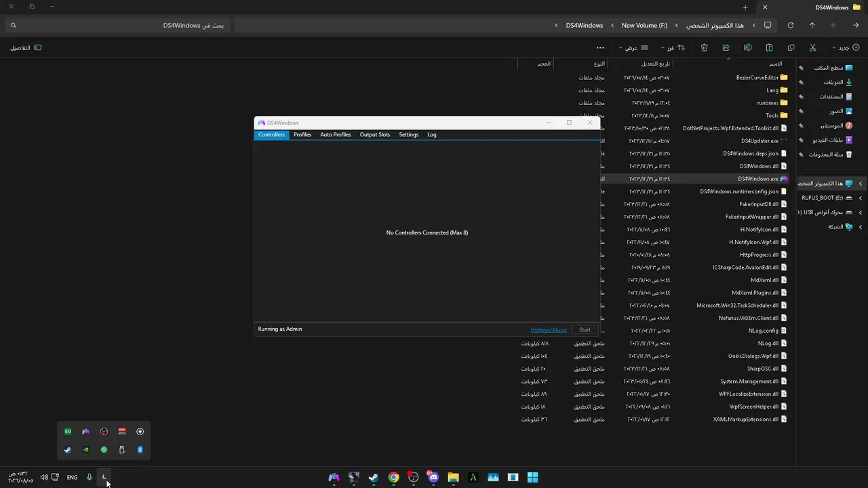Switch to the Profiles tab
This screenshot has width=868, height=488.
(x=302, y=135)
